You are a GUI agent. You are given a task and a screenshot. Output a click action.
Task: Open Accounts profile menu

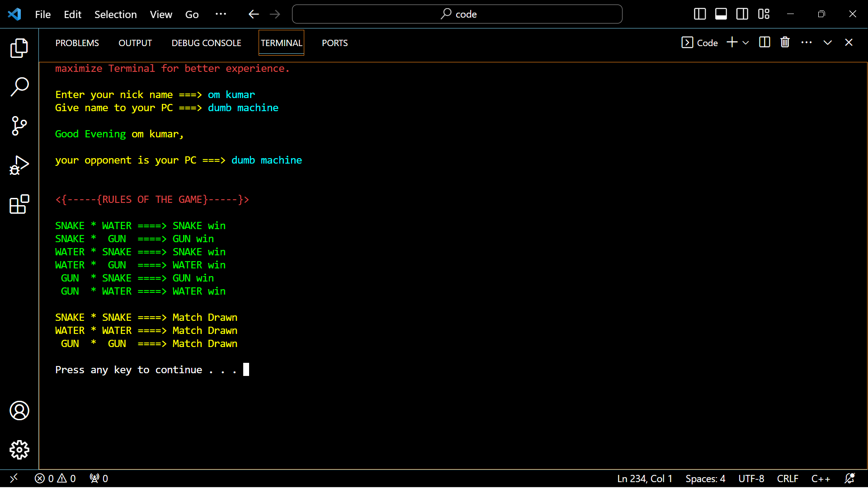point(19,410)
